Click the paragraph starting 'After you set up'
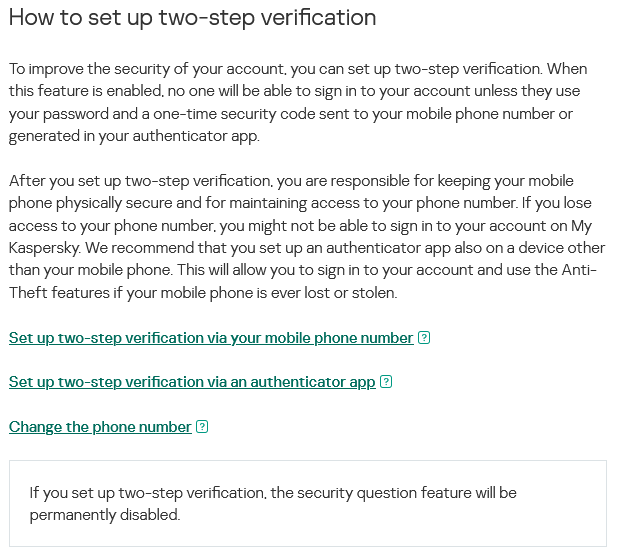This screenshot has width=619, height=558. (x=307, y=237)
